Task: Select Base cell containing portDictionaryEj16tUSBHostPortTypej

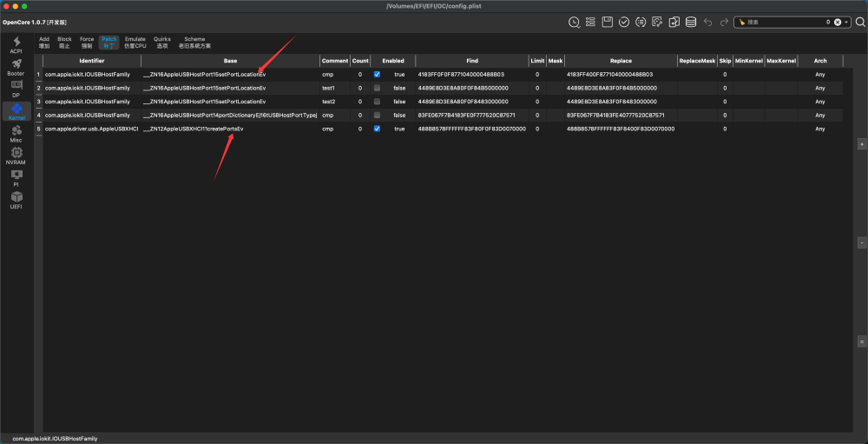Action: point(230,115)
